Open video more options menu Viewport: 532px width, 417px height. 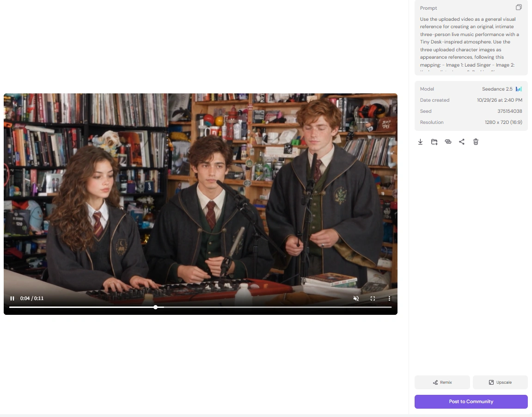pyautogui.click(x=389, y=299)
